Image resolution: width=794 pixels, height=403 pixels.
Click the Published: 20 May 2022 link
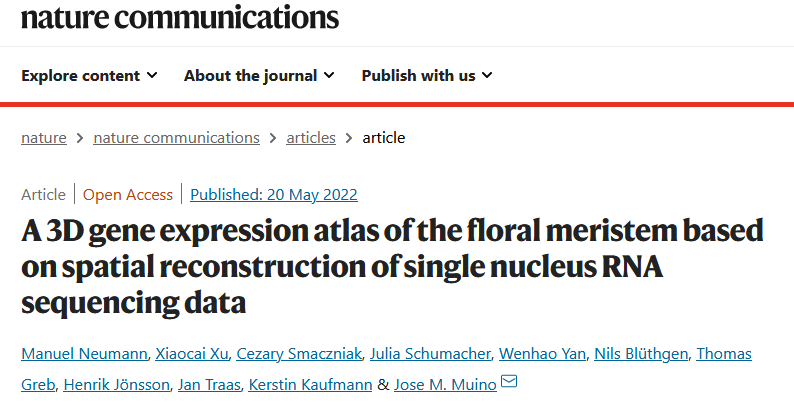click(274, 195)
